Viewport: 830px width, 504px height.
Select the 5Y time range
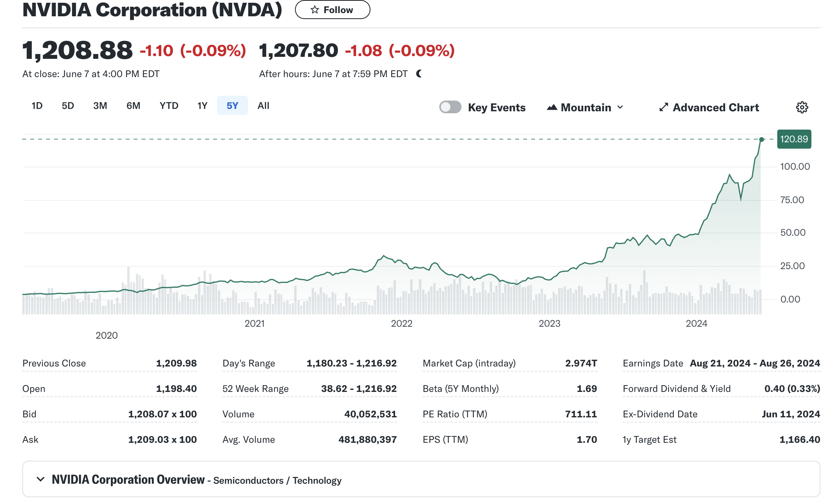tap(232, 106)
